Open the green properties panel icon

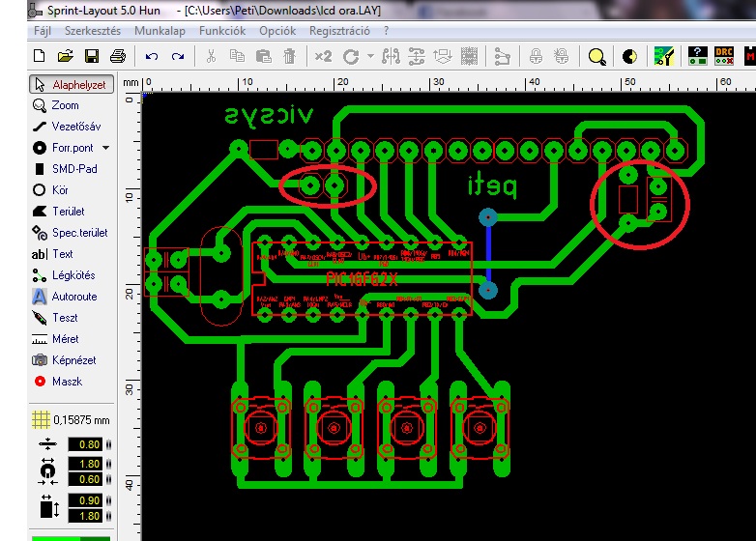[663, 56]
